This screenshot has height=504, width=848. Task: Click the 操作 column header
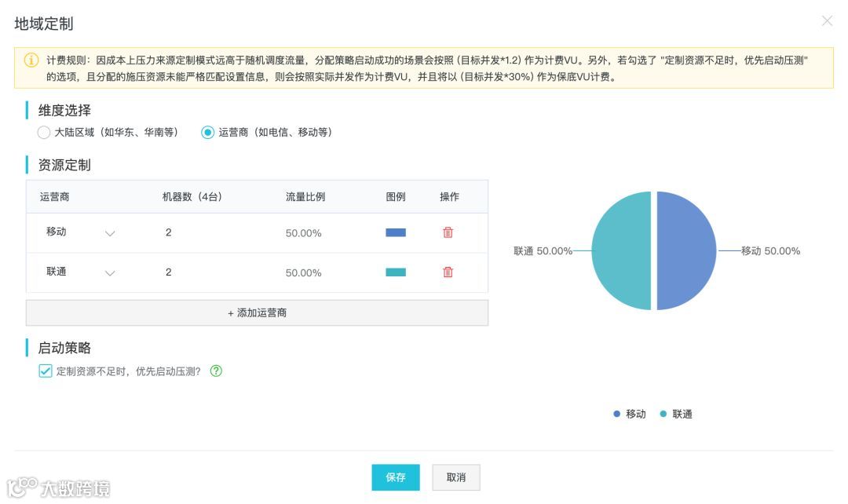(449, 197)
